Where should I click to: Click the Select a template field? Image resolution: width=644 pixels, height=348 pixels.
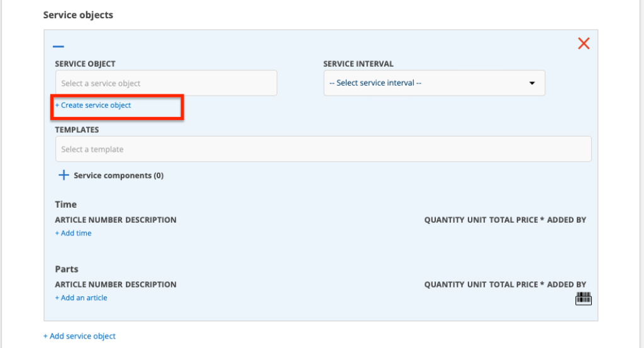tap(323, 149)
